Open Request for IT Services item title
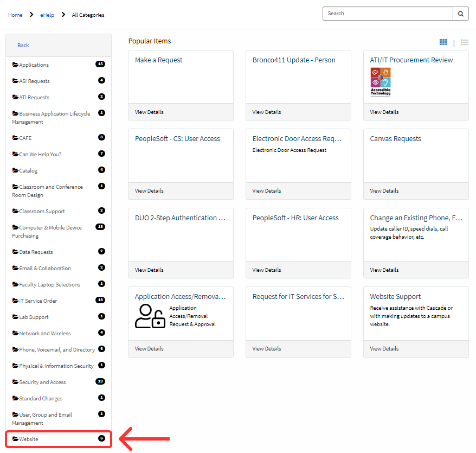476x453 pixels. click(x=298, y=297)
